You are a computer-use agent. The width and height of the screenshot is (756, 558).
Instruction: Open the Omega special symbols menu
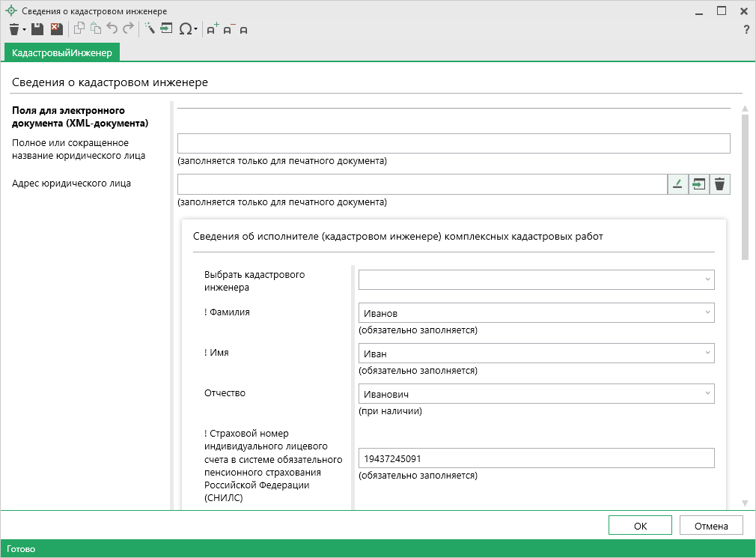pyautogui.click(x=186, y=29)
